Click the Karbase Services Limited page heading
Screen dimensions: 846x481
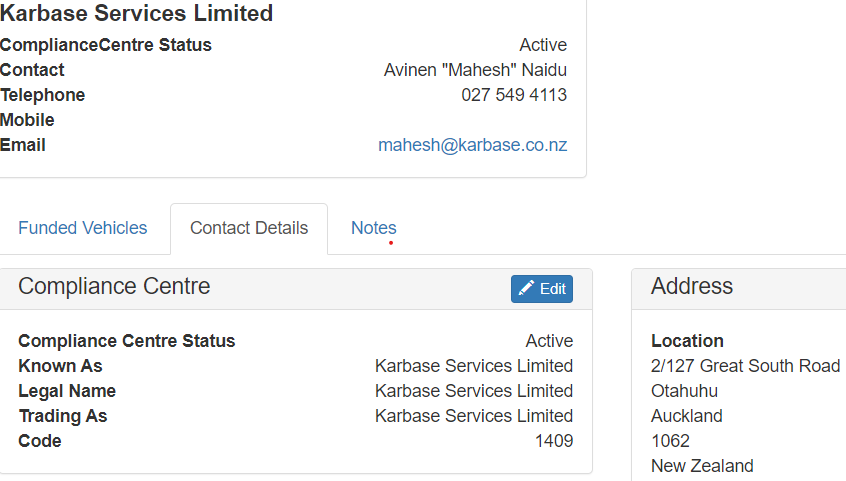[x=137, y=13]
